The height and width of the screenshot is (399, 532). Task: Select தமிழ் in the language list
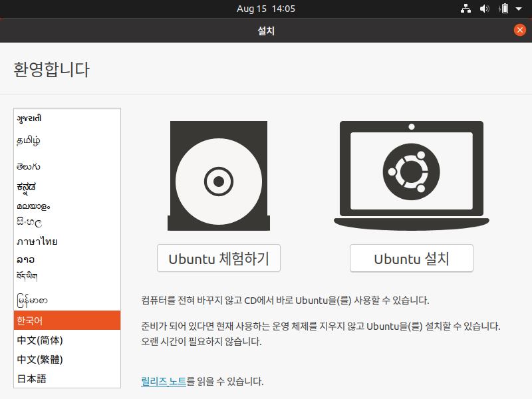[67, 140]
